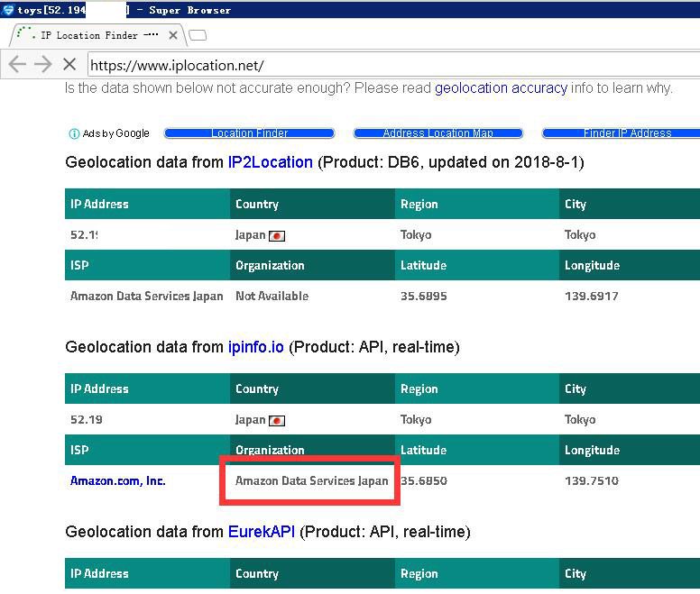Select the IP Location Finder tab

point(88,35)
